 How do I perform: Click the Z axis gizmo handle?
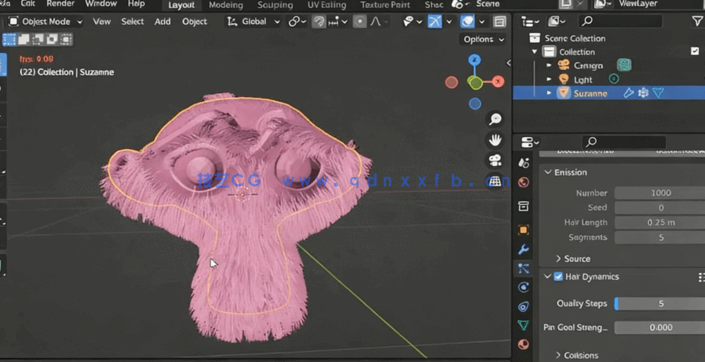474,60
